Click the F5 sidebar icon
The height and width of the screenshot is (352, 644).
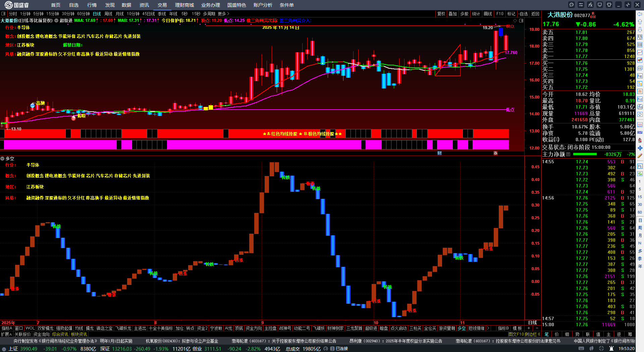pos(640,166)
